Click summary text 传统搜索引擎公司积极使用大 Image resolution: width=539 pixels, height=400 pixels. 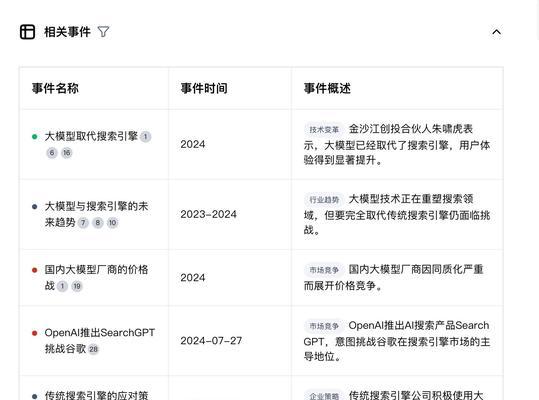[416, 395]
